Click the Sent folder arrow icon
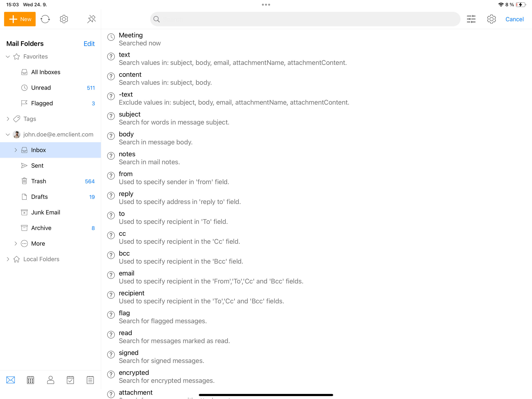Viewport: 532px width, 399px height. 24,166
